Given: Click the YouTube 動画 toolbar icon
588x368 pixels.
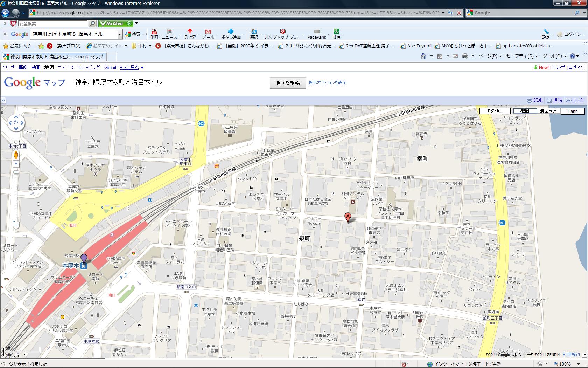Looking at the screenshot, I should 154,34.
